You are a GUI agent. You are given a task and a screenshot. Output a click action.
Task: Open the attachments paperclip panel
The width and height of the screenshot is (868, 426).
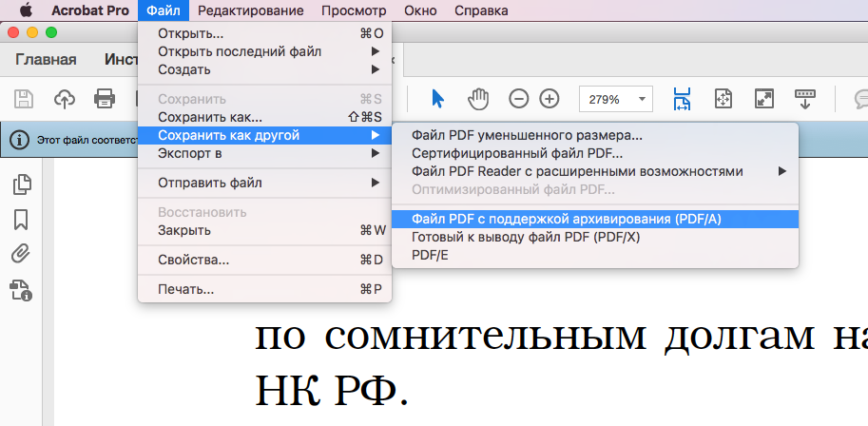tap(21, 254)
